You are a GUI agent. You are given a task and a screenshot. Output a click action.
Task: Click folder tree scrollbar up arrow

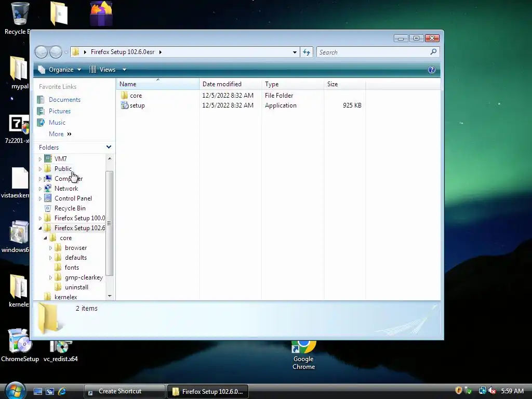click(109, 158)
